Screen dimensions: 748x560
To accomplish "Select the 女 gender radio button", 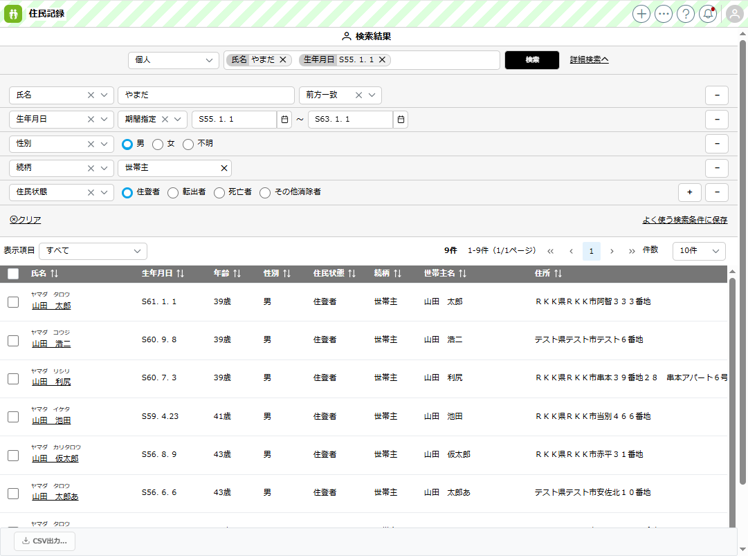I will coord(158,144).
